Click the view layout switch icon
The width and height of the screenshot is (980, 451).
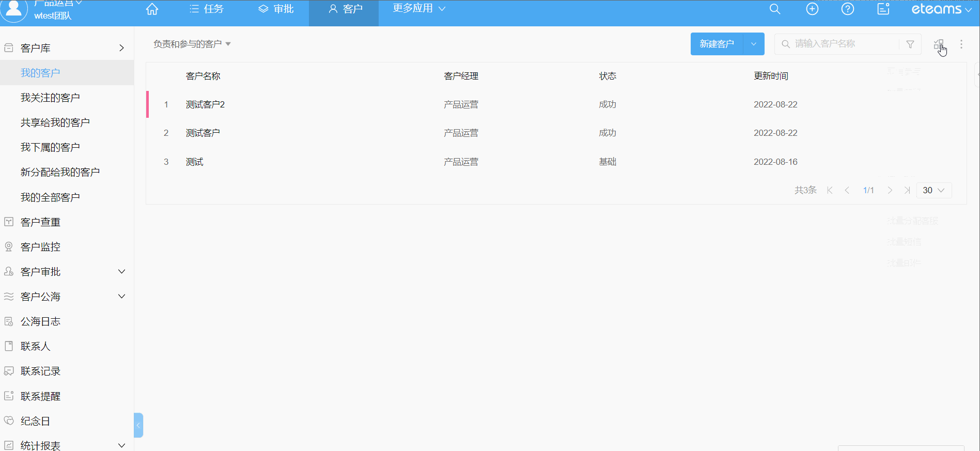click(939, 44)
